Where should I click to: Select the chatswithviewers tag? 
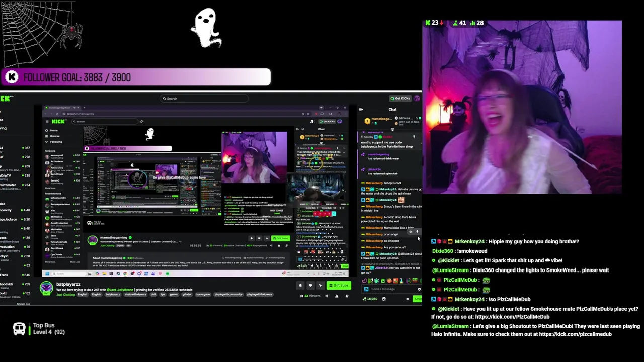tap(135, 295)
